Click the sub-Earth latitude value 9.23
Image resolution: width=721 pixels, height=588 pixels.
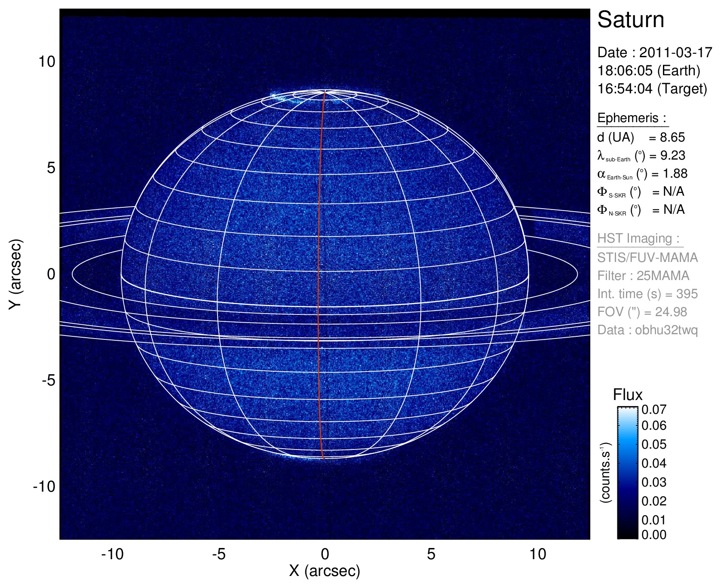[x=673, y=155]
